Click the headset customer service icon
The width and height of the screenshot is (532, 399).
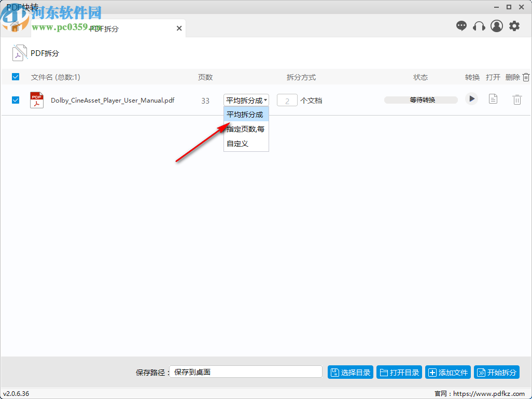[x=479, y=26]
